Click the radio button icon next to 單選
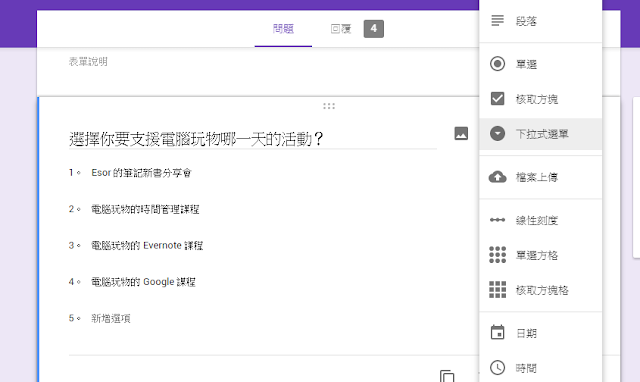Screen dimensions: 640x382 (x=498, y=64)
